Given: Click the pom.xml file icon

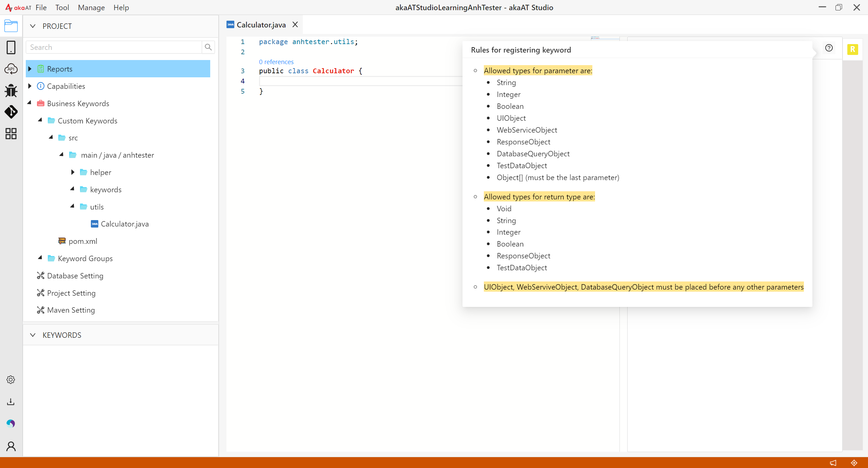Looking at the screenshot, I should pos(62,241).
